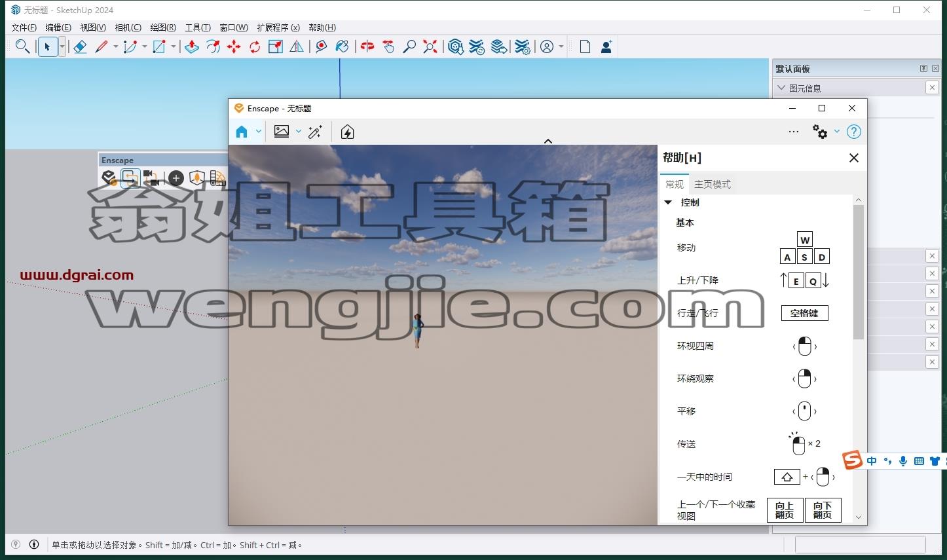
Task: Collapse the 控制 section in help panel
Action: pyautogui.click(x=668, y=203)
